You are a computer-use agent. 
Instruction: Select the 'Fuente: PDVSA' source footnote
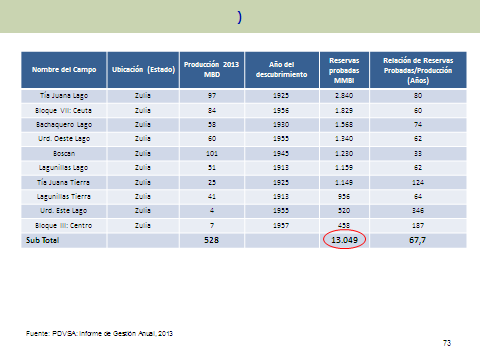click(99, 333)
